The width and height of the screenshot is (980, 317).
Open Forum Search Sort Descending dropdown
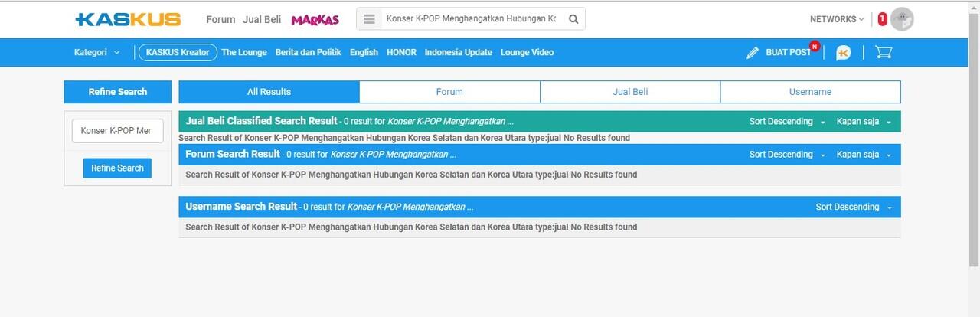click(x=787, y=155)
